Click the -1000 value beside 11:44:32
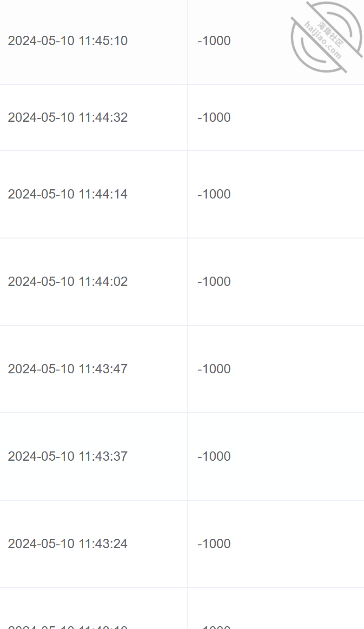Screen dimensions: 364x629 point(214,117)
